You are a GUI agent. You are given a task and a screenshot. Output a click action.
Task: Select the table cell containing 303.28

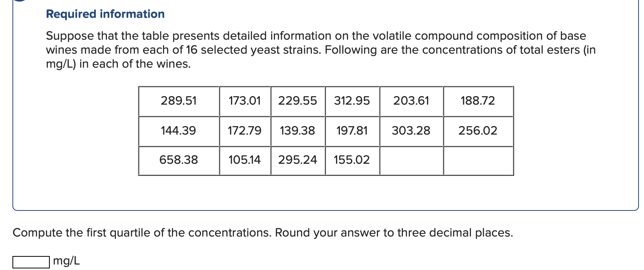[x=411, y=131]
